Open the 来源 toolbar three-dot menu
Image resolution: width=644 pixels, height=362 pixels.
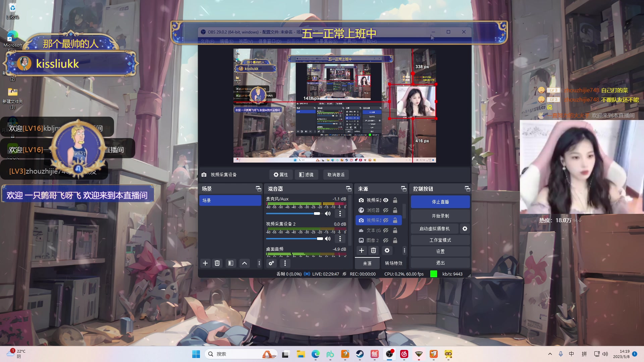click(x=404, y=250)
